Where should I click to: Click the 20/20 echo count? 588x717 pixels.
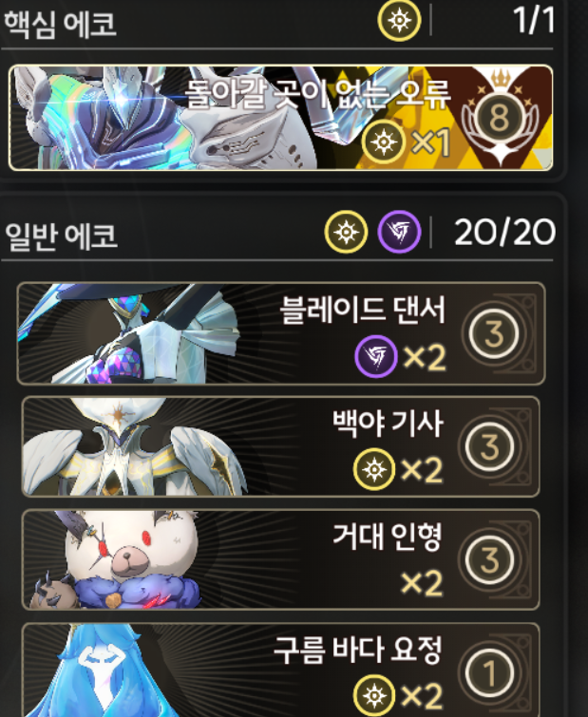504,233
